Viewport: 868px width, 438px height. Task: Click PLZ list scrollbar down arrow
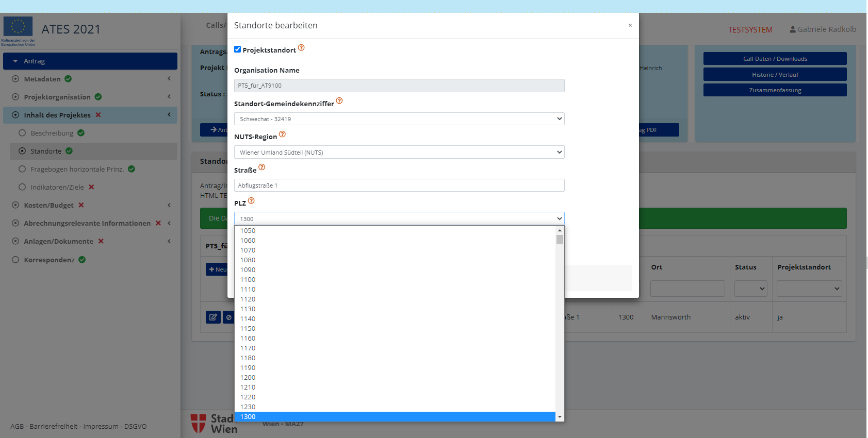click(560, 417)
